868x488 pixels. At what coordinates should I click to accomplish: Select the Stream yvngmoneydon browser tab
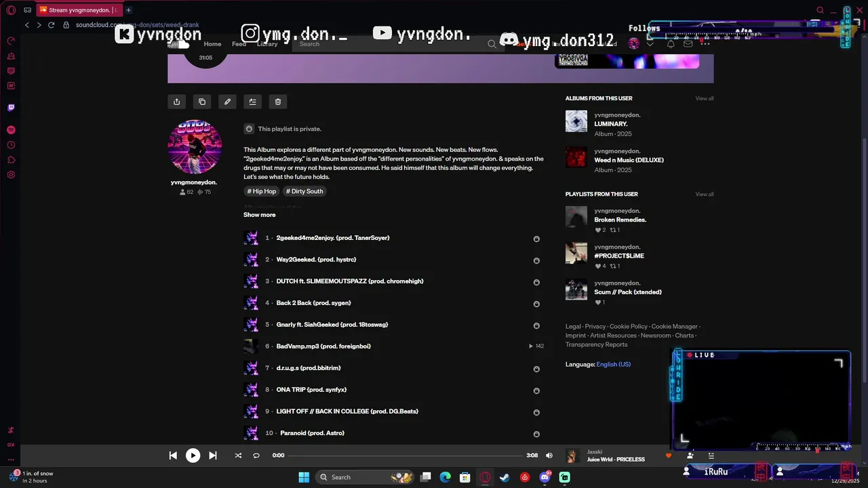point(79,10)
